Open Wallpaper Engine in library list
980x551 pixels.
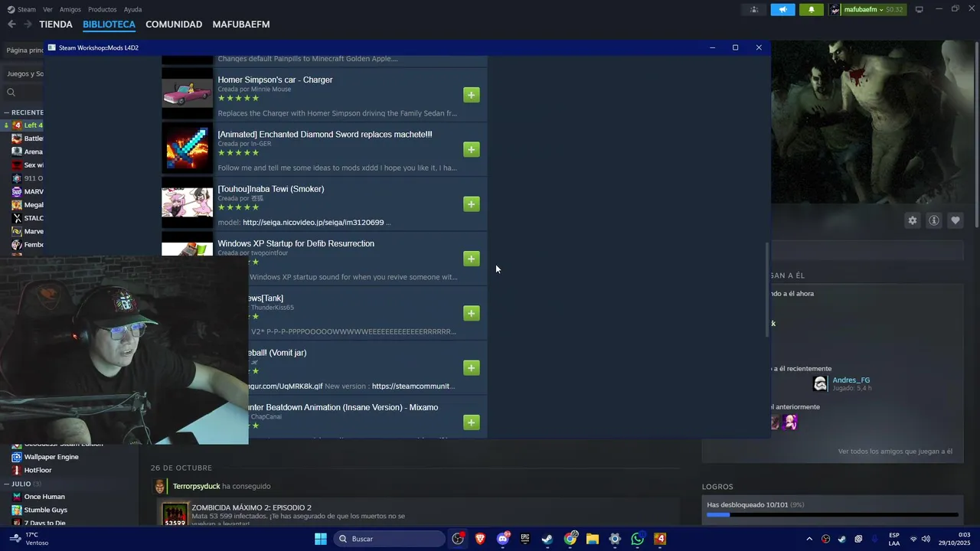(51, 457)
